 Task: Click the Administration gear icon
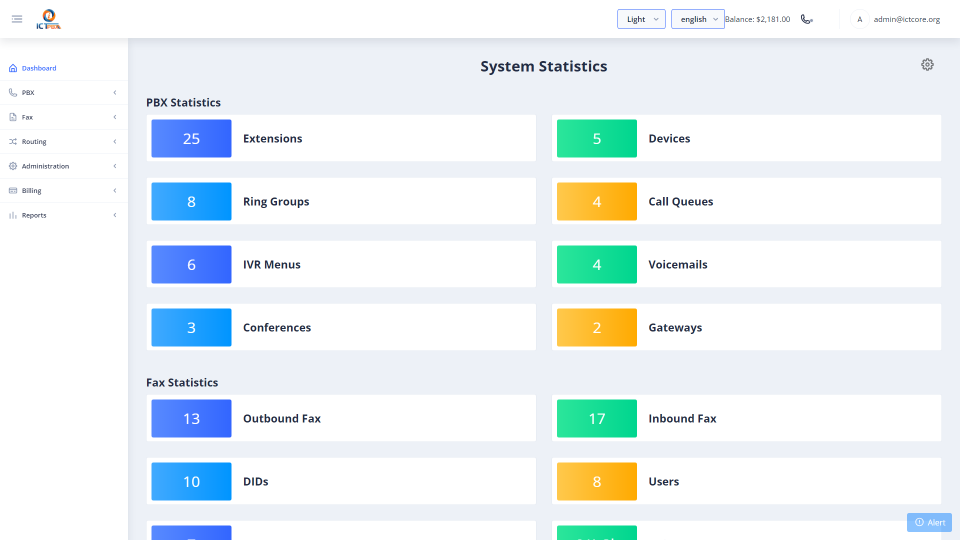tap(13, 166)
